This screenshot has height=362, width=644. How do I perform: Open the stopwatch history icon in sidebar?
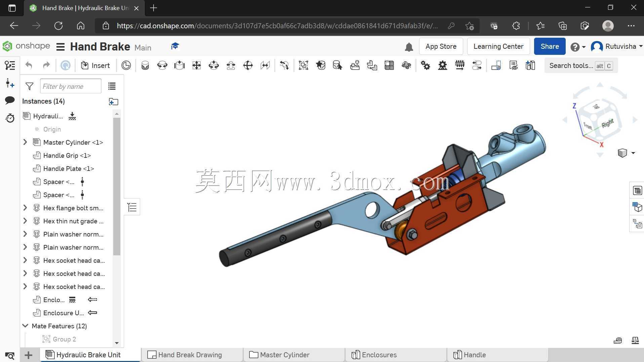[x=10, y=118]
